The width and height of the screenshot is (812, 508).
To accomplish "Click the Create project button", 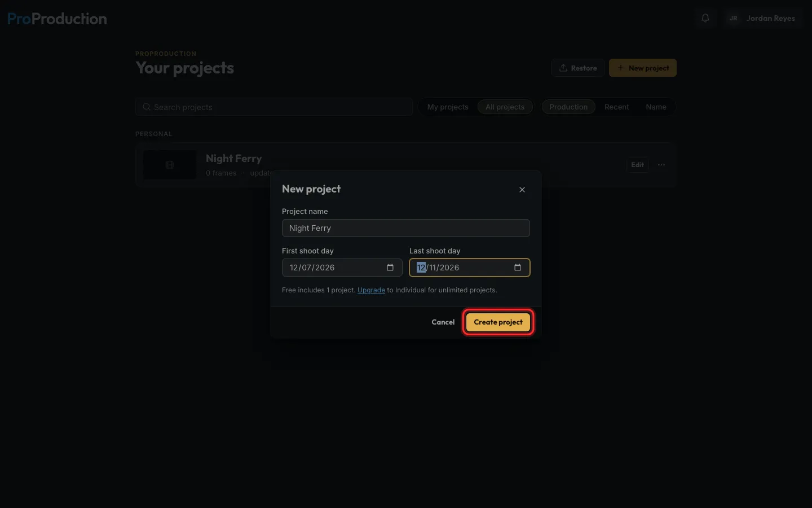I will (498, 322).
